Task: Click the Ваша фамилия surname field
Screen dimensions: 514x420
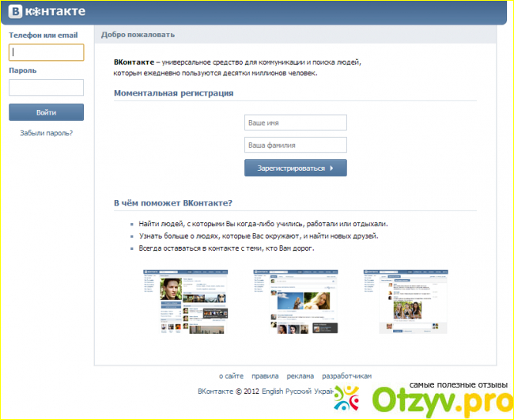Action: tap(296, 145)
